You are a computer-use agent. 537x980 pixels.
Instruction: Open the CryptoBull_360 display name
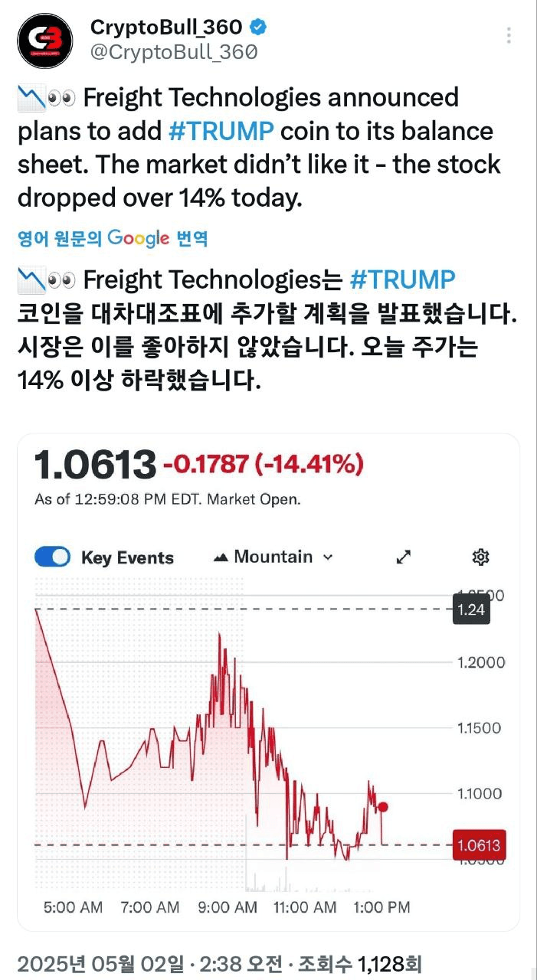pyautogui.click(x=166, y=28)
